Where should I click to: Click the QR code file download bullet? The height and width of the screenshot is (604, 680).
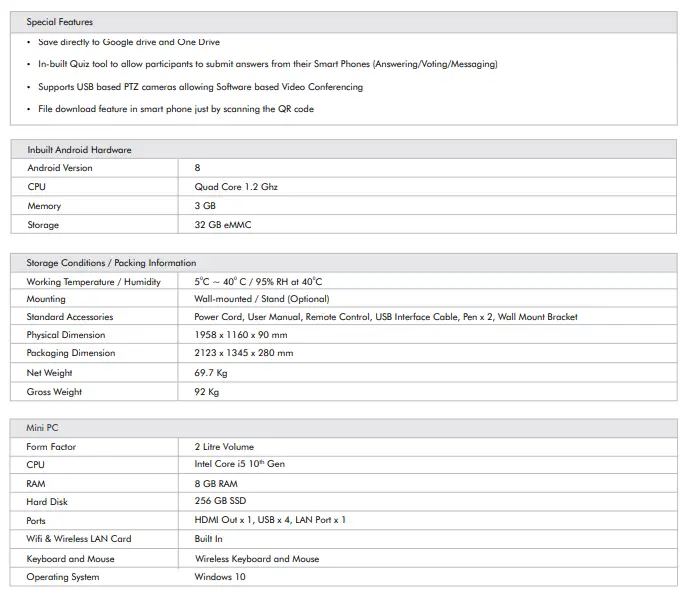point(175,109)
